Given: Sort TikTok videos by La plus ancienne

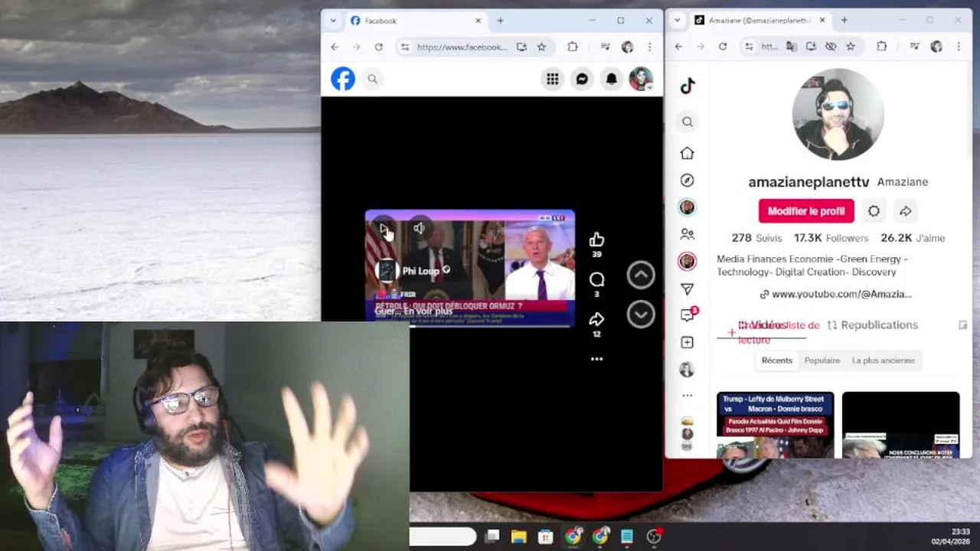Looking at the screenshot, I should (x=883, y=360).
